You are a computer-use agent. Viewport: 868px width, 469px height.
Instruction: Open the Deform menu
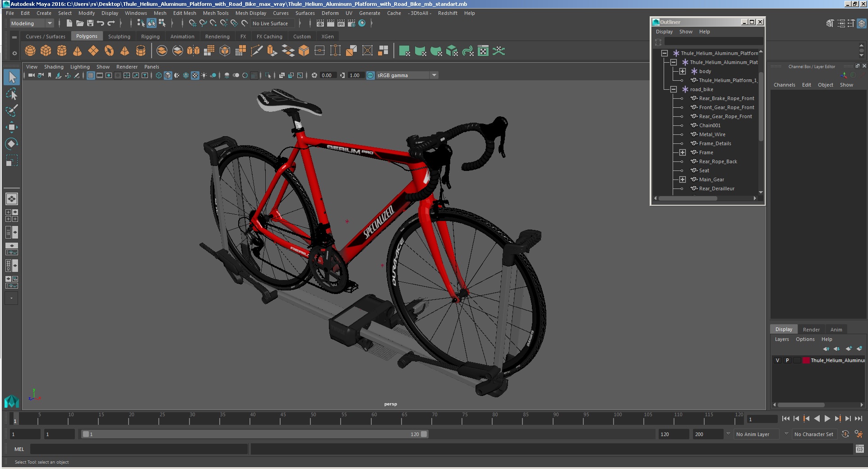tap(330, 13)
